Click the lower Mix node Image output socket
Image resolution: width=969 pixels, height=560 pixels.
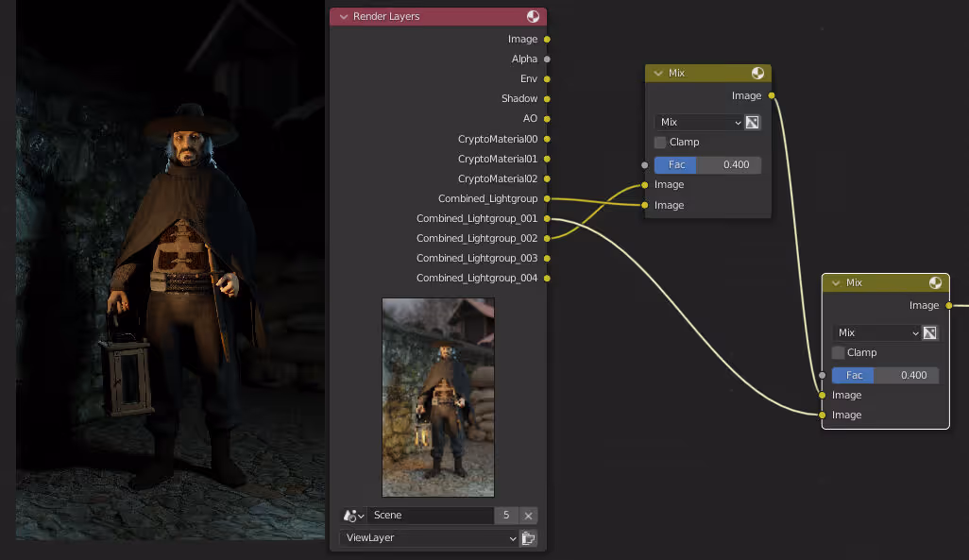click(948, 305)
